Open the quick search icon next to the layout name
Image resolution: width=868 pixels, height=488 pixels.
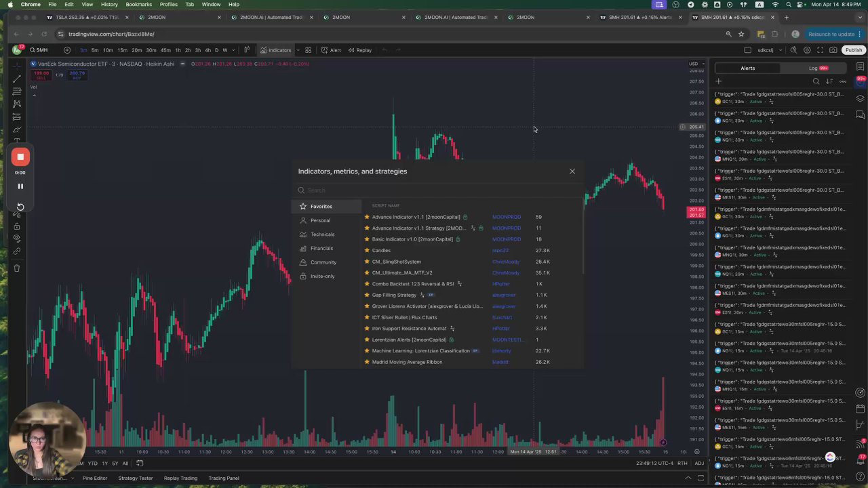pyautogui.click(x=793, y=50)
